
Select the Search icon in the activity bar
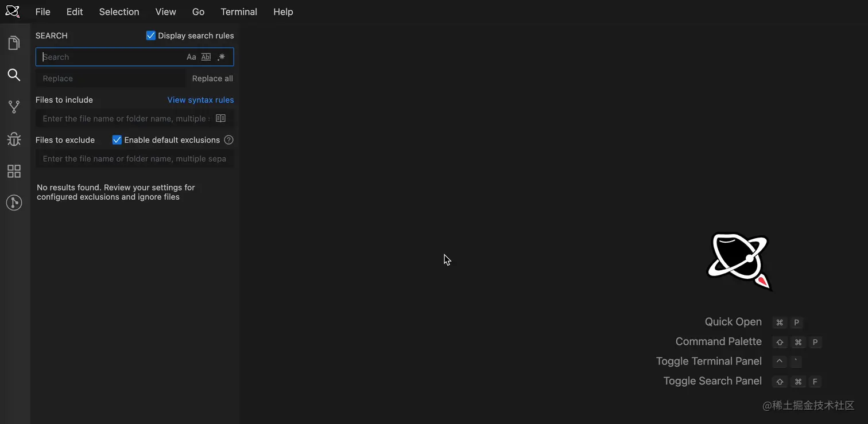pyautogui.click(x=14, y=75)
